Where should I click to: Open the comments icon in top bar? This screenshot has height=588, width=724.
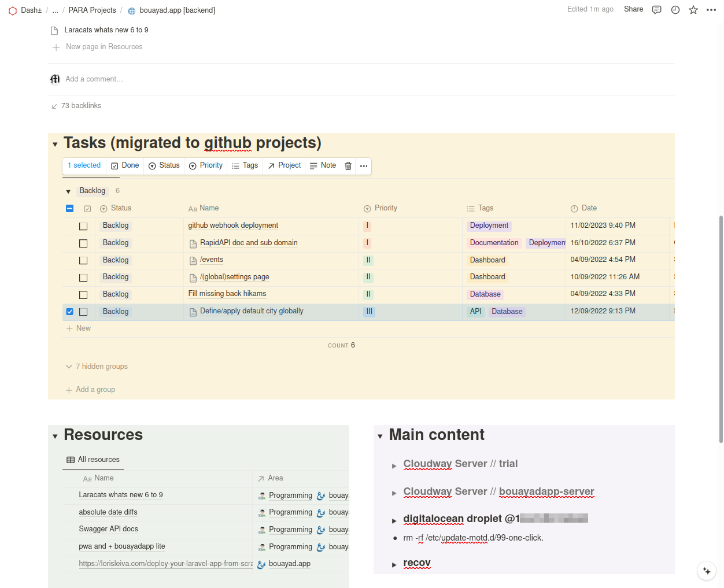coord(656,10)
